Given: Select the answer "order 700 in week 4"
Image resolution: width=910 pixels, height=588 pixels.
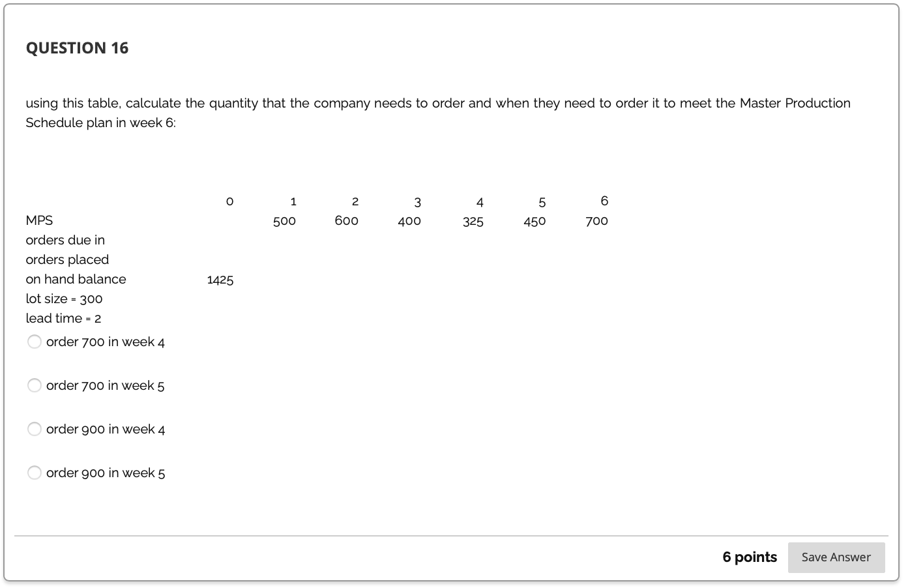Looking at the screenshot, I should coord(35,342).
